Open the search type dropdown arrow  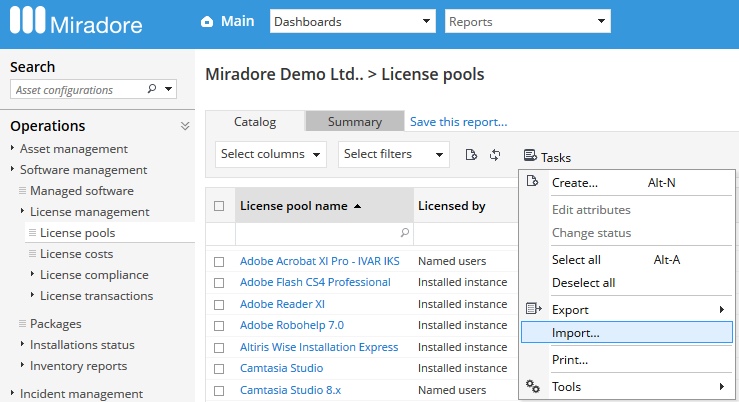[x=168, y=89]
